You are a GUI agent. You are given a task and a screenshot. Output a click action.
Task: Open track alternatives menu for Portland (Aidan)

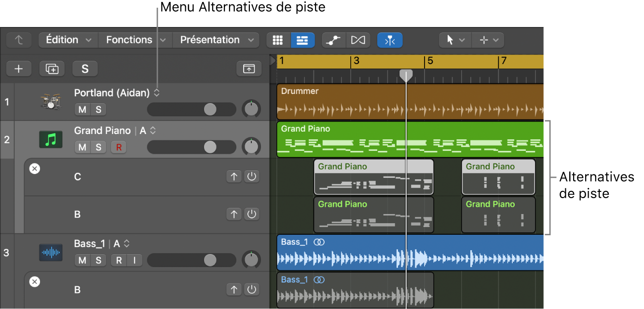point(157,93)
